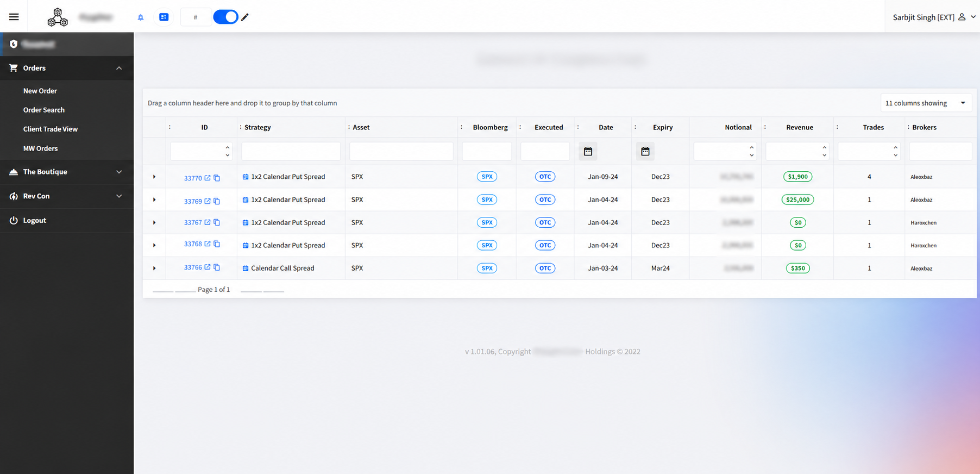Open order link 33767
The height and width of the screenshot is (474, 980).
coord(193,222)
